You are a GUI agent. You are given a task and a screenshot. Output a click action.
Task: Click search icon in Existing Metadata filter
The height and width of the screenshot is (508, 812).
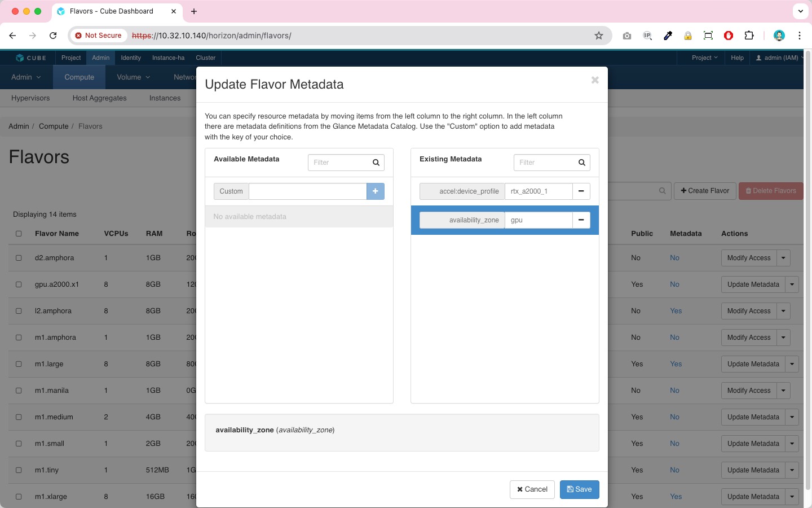(582, 163)
